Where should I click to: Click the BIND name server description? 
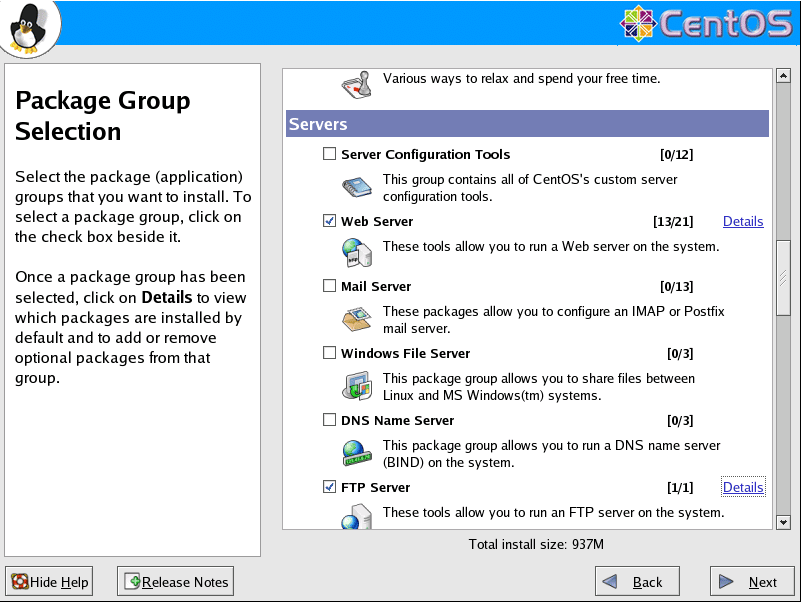point(552,454)
